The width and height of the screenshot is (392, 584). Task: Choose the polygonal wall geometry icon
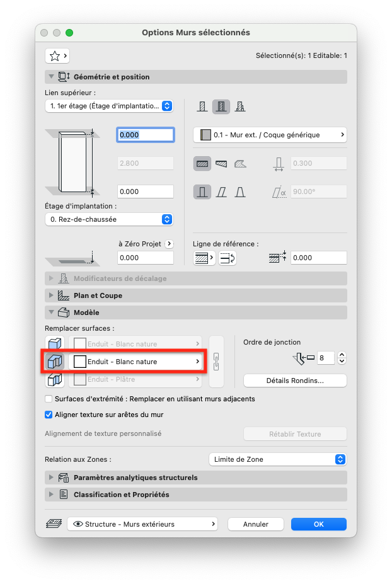[x=240, y=164]
